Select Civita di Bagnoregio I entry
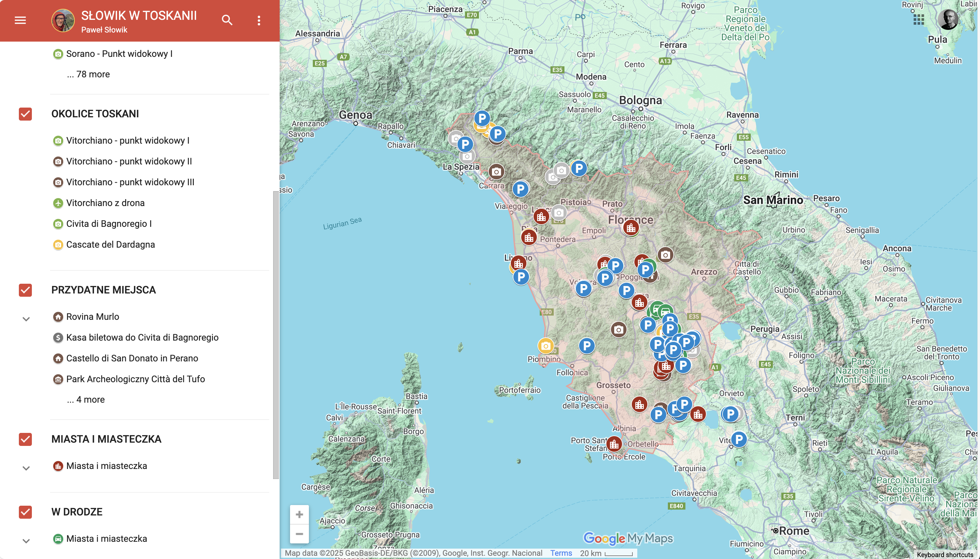This screenshot has height=559, width=980. (x=109, y=224)
